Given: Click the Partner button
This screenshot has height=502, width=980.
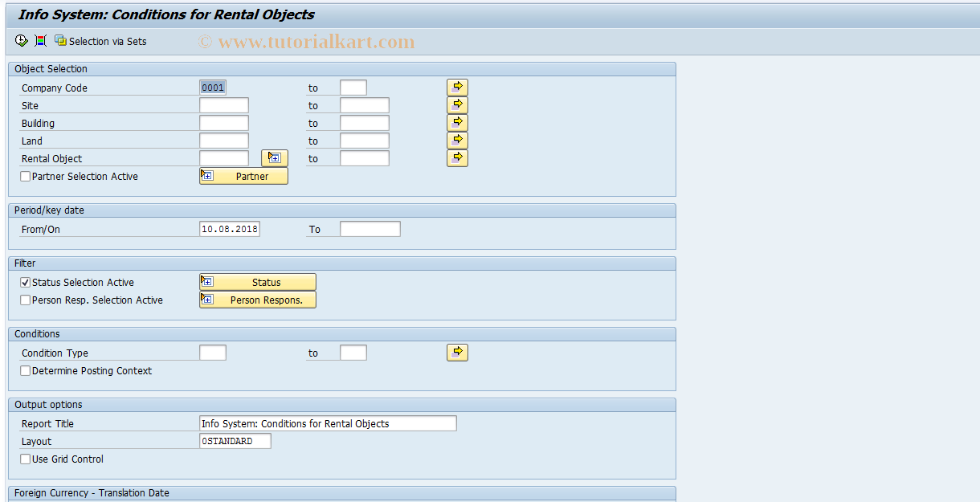Looking at the screenshot, I should tap(243, 176).
